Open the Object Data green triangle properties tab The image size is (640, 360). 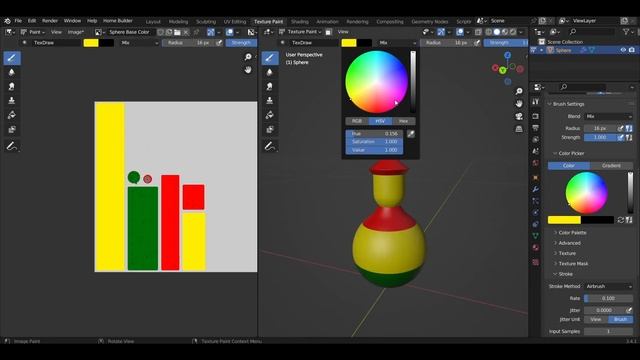click(536, 236)
